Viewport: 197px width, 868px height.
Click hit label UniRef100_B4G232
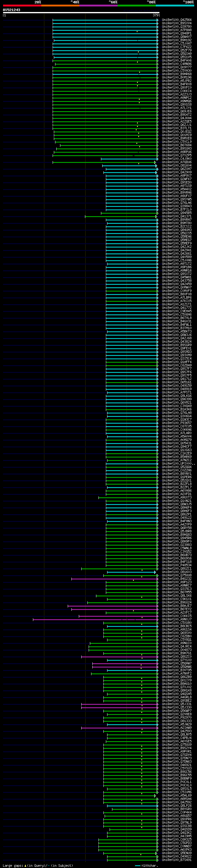(177, 579)
